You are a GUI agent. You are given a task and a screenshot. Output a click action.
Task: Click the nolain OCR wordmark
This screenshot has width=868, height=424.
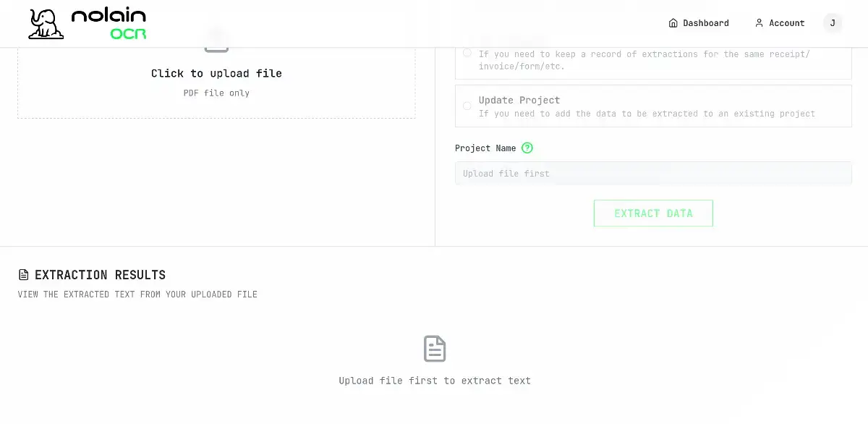pos(109,24)
